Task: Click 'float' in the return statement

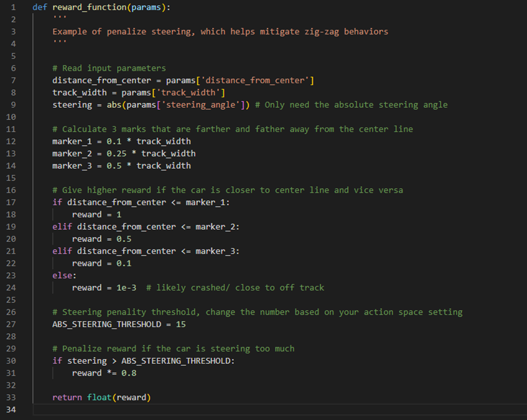Action: tap(99, 397)
